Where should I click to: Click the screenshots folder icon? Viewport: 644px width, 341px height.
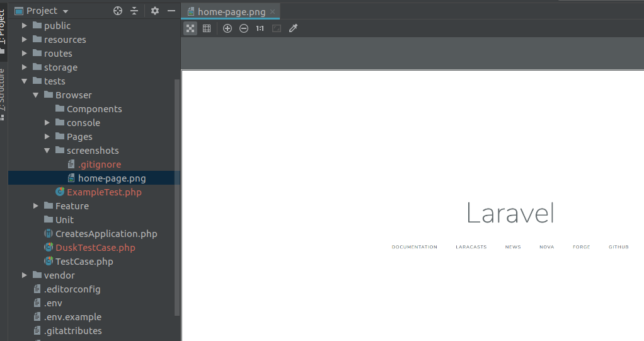point(60,150)
